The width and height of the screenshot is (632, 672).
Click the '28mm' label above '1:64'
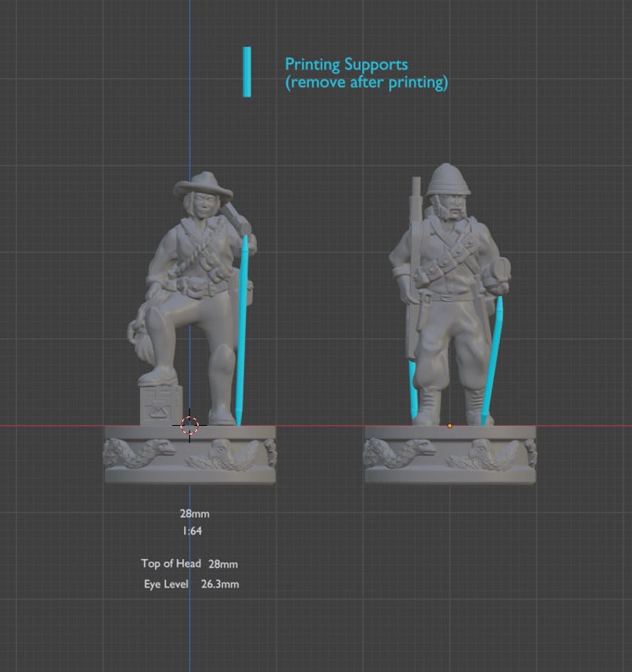(x=194, y=514)
